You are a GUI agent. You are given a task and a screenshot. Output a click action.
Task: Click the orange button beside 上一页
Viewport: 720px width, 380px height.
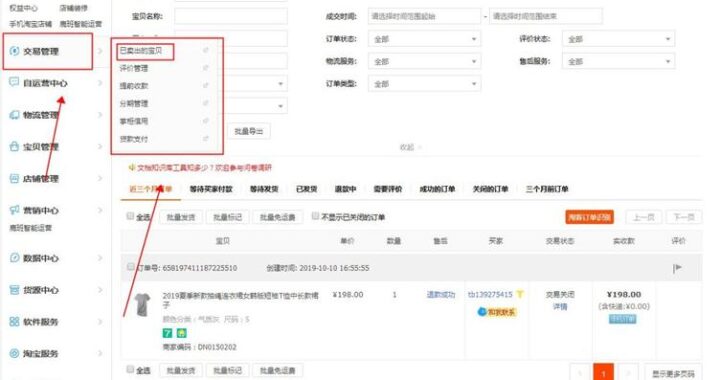coord(589,217)
